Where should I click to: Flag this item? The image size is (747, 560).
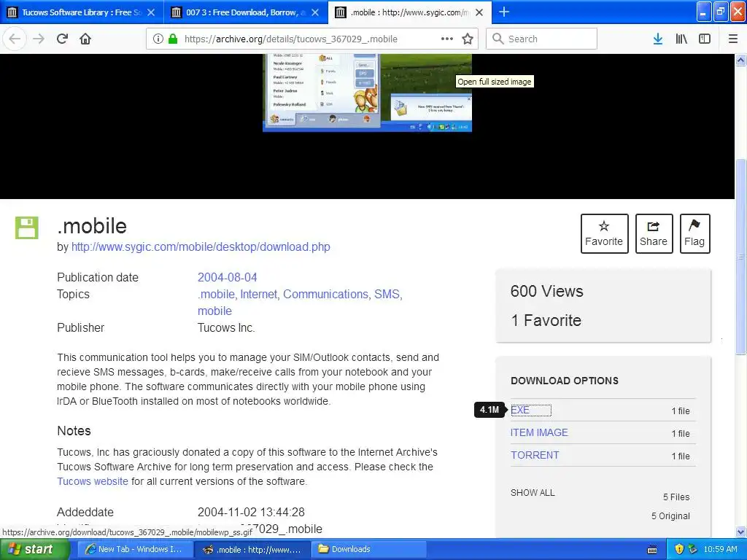point(694,233)
